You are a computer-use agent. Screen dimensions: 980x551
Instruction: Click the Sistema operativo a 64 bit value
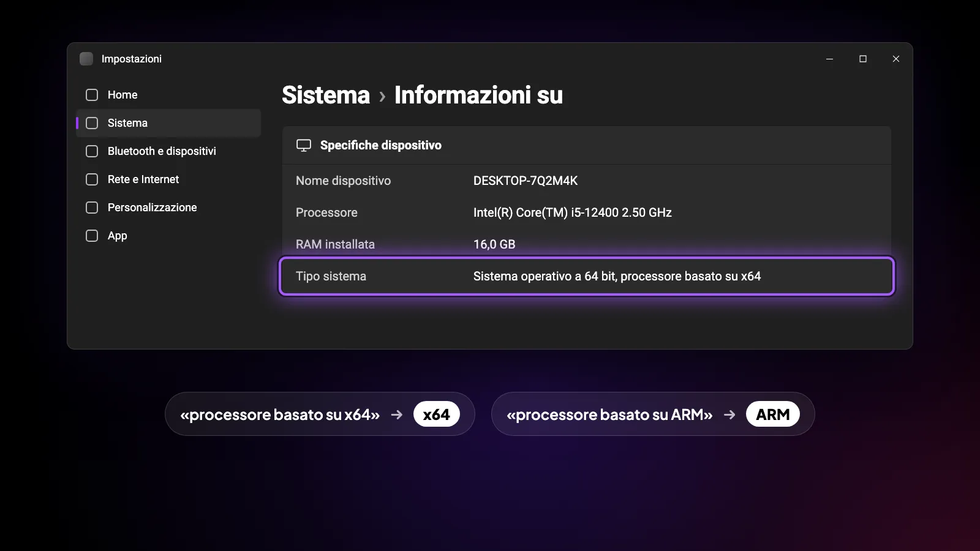click(617, 276)
